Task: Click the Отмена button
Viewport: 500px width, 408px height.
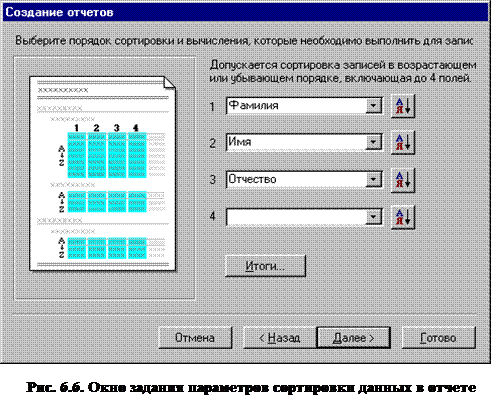Action: pyautogui.click(x=195, y=338)
